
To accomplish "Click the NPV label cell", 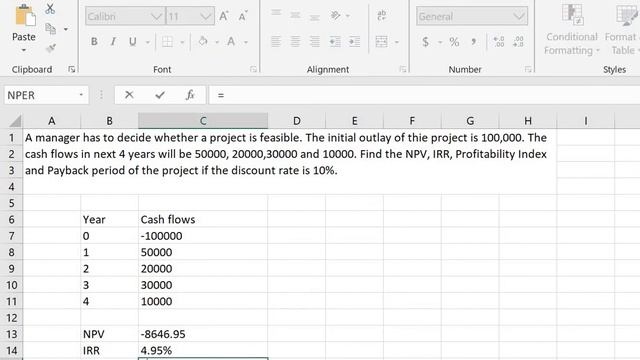I will (109, 334).
